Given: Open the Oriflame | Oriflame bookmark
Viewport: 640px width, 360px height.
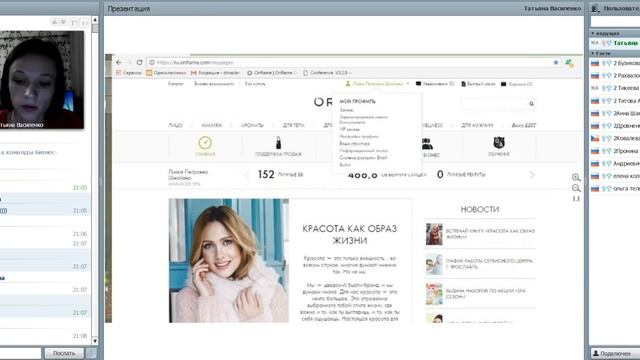Looking at the screenshot, I should point(270,73).
